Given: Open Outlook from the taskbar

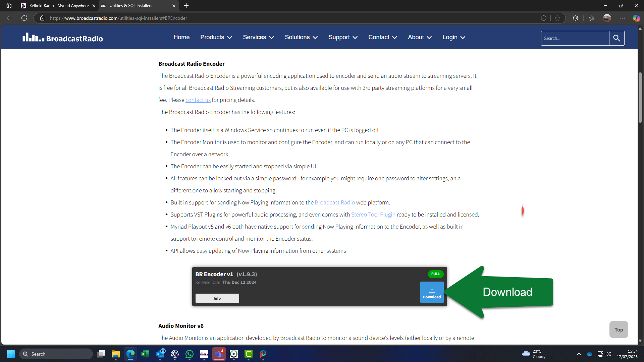Looking at the screenshot, I should 160,354.
